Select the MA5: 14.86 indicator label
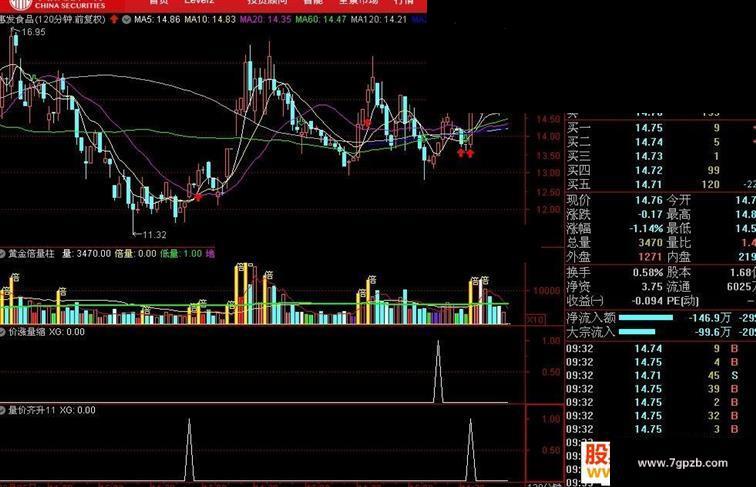The width and height of the screenshot is (756, 487). point(157,20)
